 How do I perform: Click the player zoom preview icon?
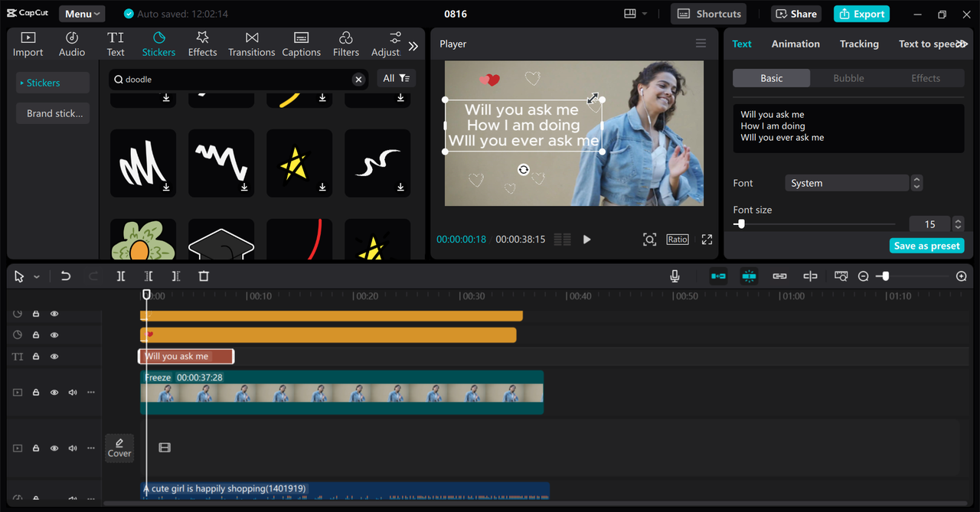(649, 240)
